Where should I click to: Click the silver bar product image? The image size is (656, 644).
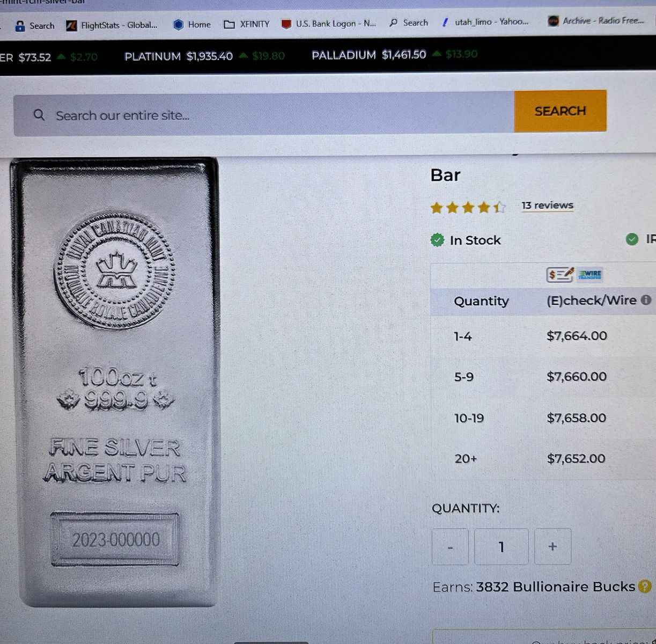(x=115, y=382)
